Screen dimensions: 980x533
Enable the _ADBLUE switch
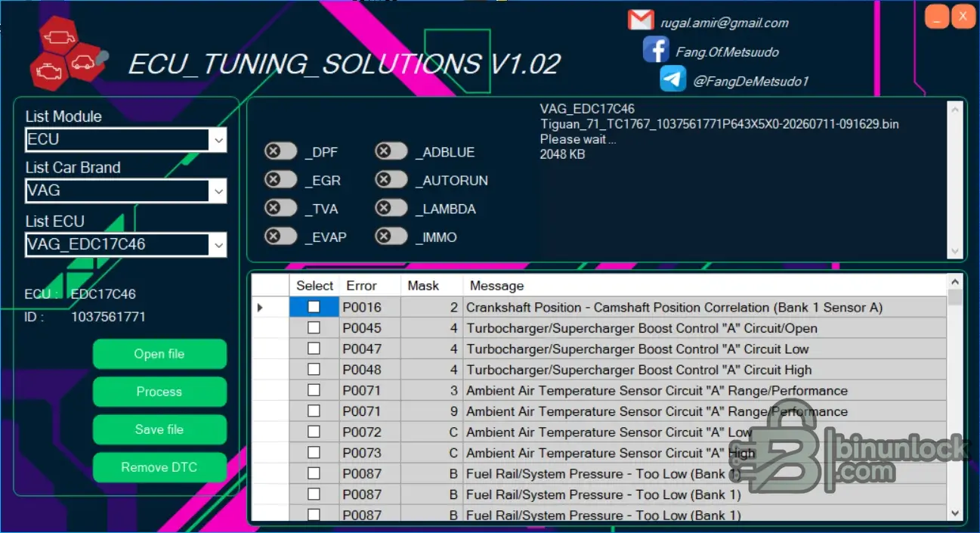391,152
